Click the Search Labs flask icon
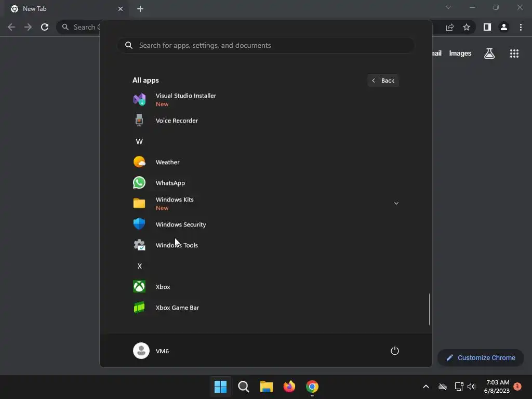Viewport: 532px width, 399px height. coord(489,54)
